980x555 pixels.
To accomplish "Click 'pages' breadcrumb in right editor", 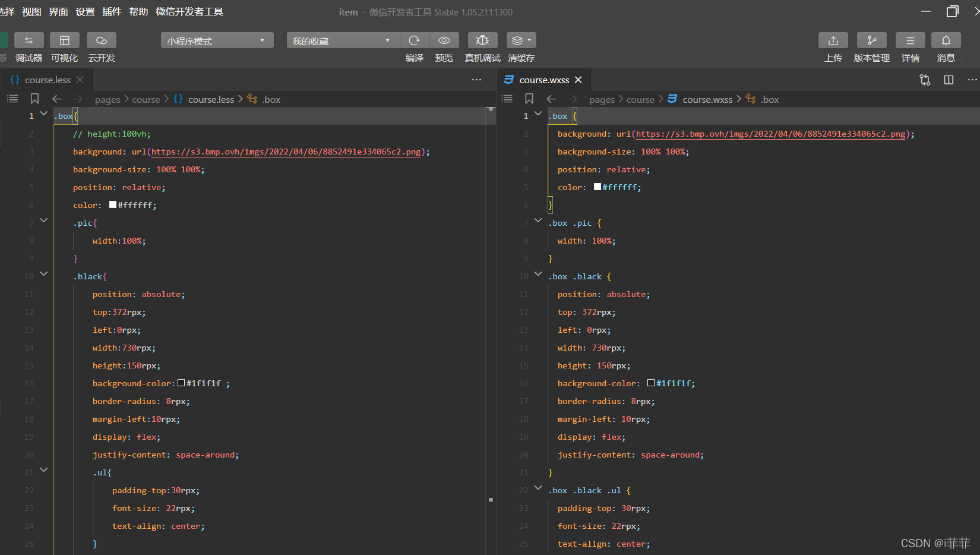I will (602, 99).
